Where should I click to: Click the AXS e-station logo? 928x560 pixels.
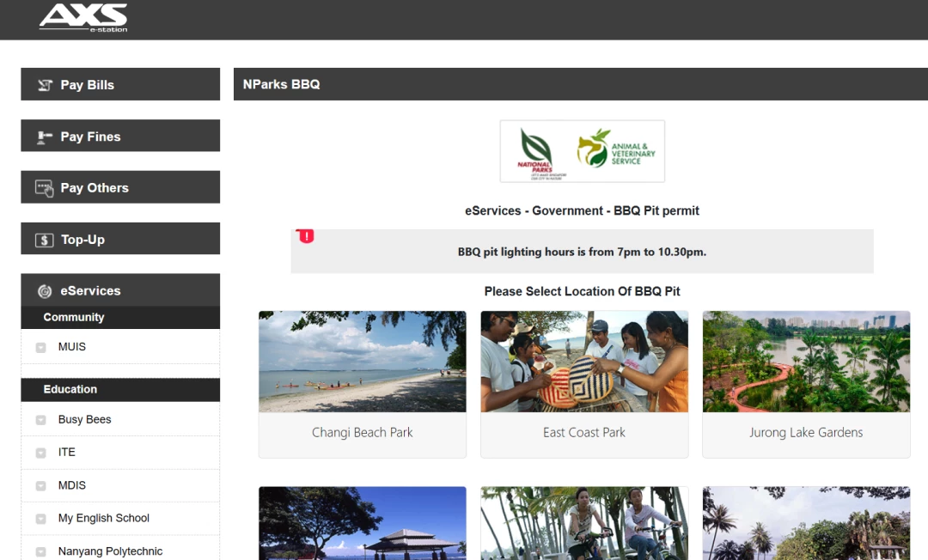82,17
